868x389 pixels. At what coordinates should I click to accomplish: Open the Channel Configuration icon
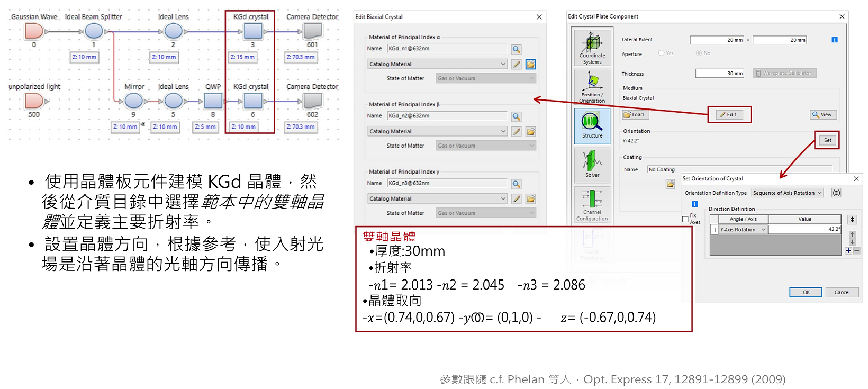[x=592, y=204]
